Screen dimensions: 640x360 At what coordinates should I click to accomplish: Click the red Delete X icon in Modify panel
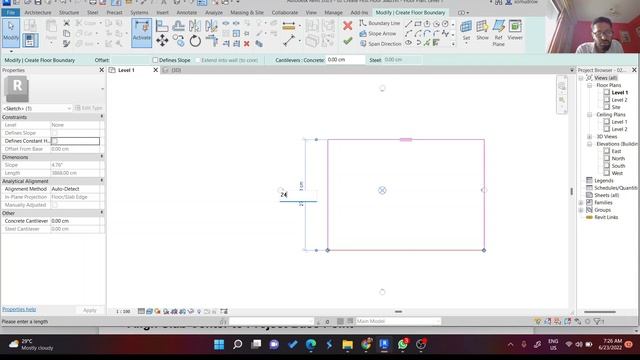tap(247, 44)
